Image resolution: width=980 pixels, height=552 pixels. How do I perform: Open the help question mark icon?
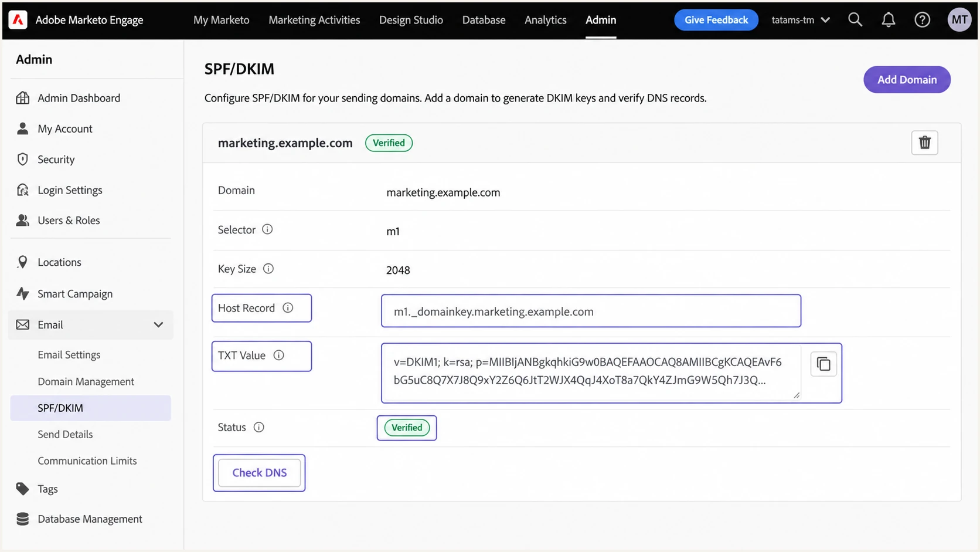click(922, 20)
